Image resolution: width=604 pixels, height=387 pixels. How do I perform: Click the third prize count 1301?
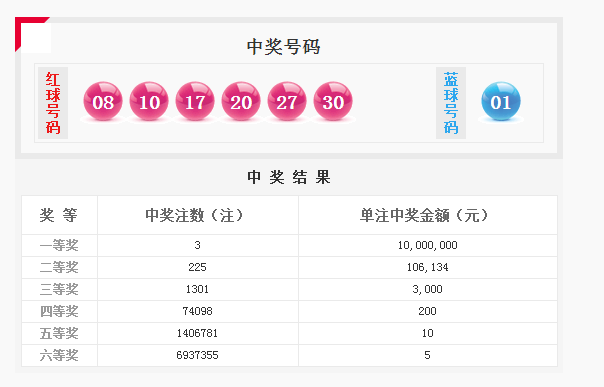click(198, 289)
